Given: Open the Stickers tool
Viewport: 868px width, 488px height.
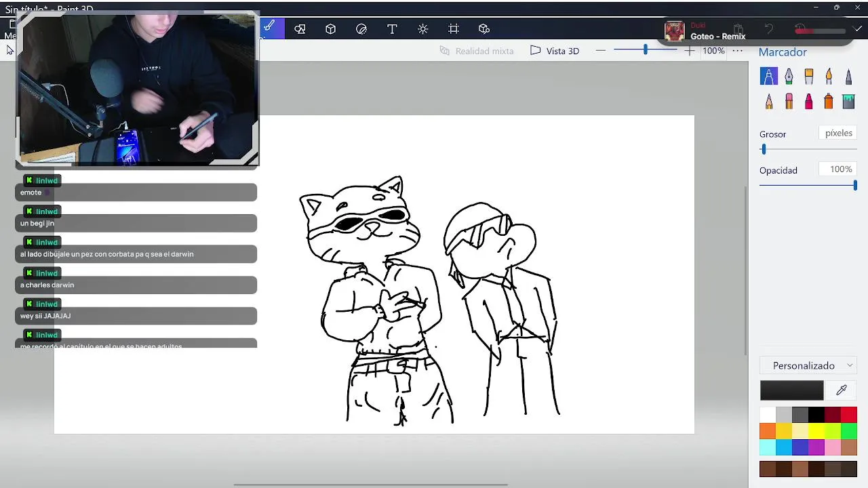Looking at the screenshot, I should coord(361,29).
